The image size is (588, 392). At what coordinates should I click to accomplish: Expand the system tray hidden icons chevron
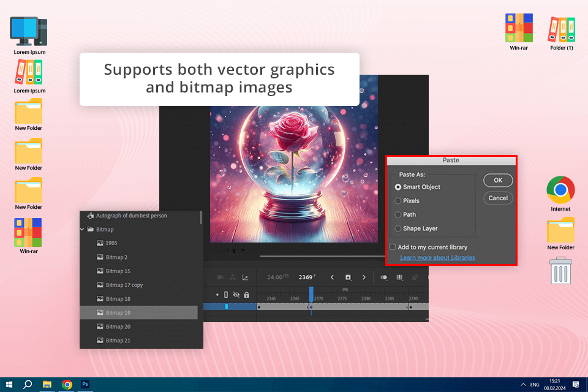pyautogui.click(x=523, y=385)
